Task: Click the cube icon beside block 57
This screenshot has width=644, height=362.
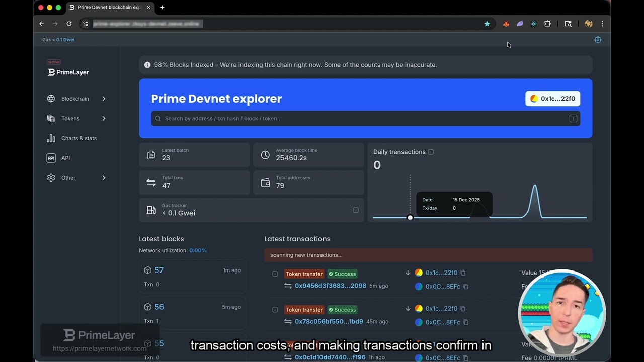Action: tap(147, 270)
